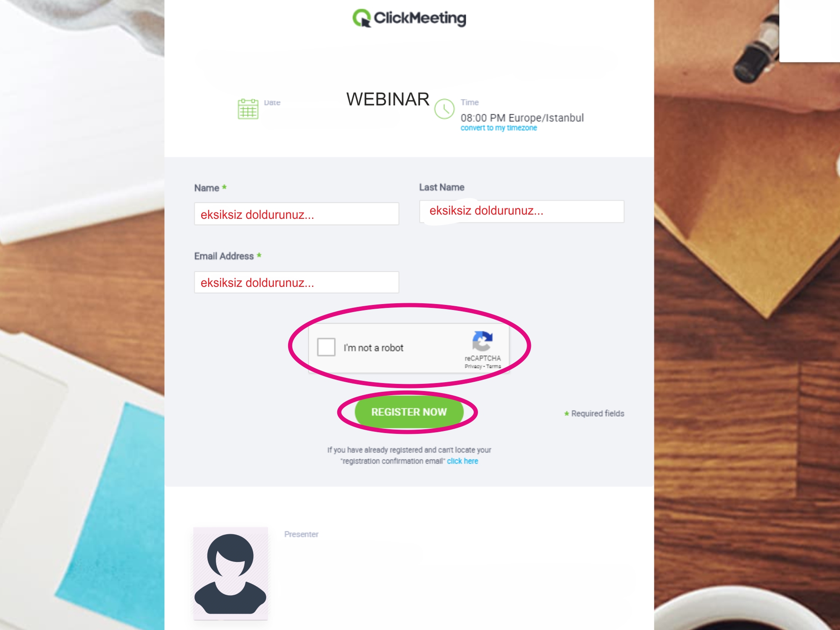Open the reCAPTCHA Privacy link
840x630 pixels.
473,367
